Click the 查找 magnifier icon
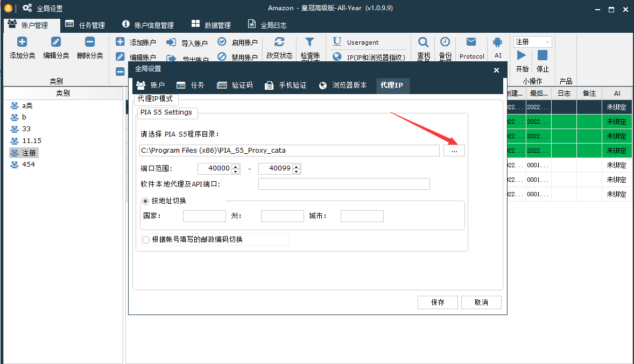This screenshot has height=364, width=634. point(424,42)
